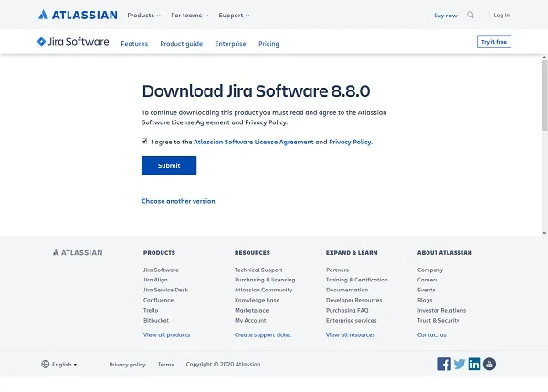Open the search magnifier icon

[470, 15]
